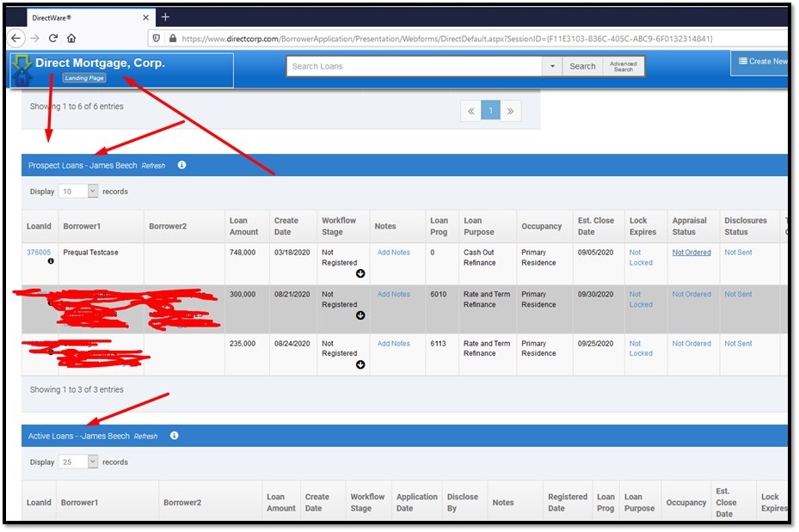
Task: Open Not Ordered appraisal for 235,000 loan
Action: point(691,344)
